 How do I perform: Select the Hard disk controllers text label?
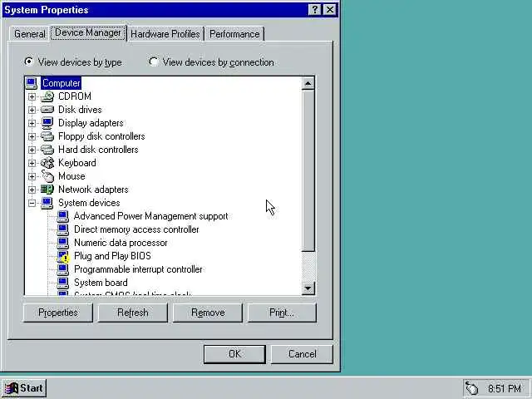tap(98, 150)
